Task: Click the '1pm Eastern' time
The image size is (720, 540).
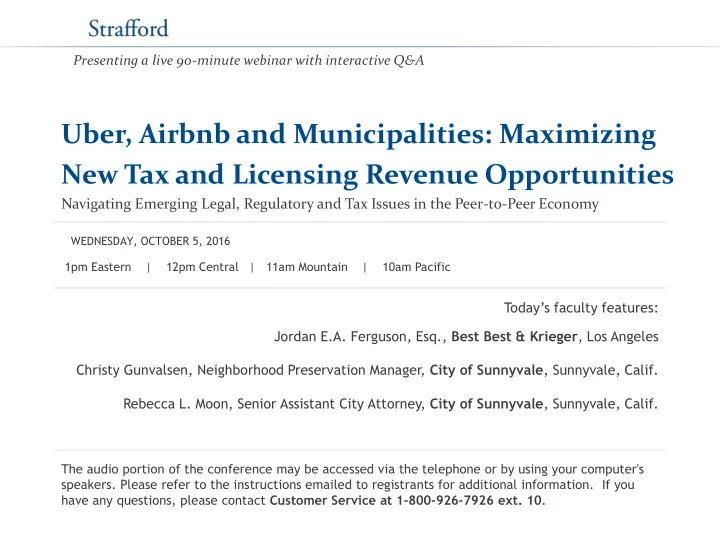Action: pyautogui.click(x=98, y=267)
